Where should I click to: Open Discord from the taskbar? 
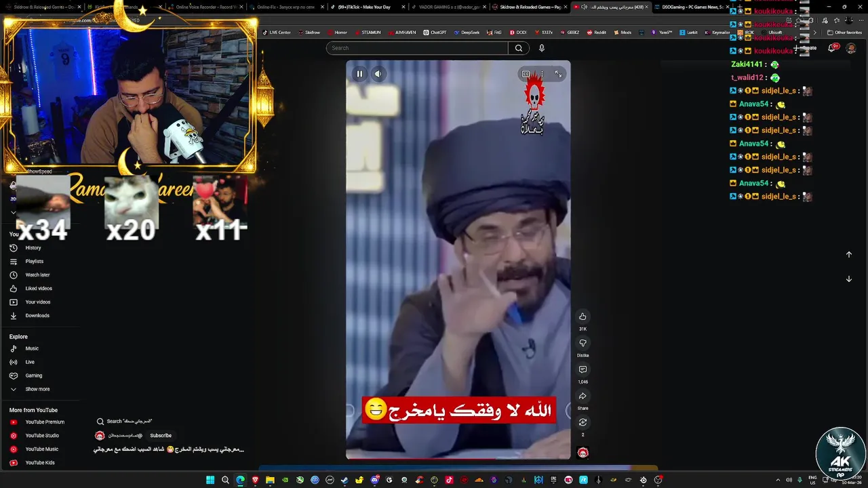coord(374,480)
